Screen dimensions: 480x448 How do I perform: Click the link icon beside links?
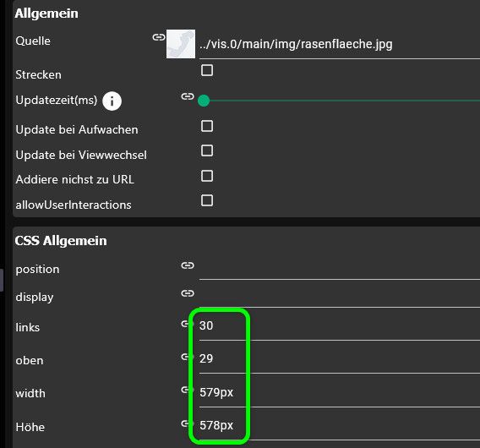click(187, 324)
